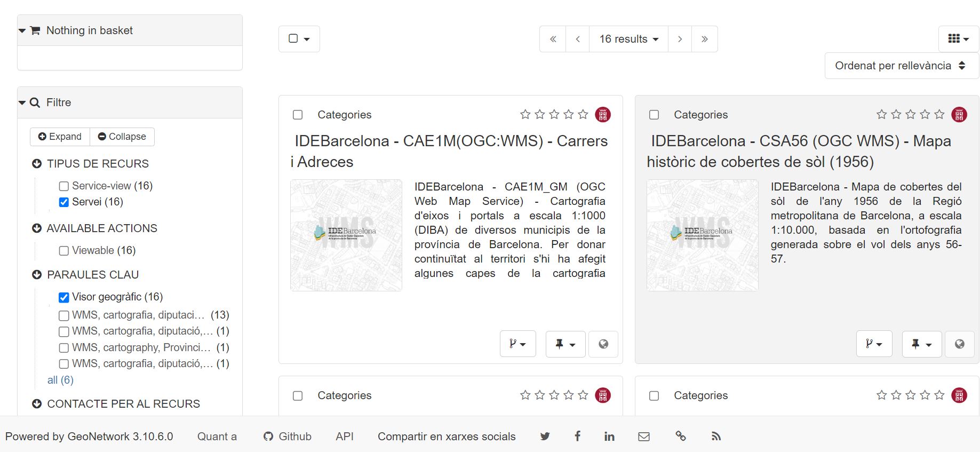980x452 pixels.
Task: Collapse the AVAILABLE ACTIONS facet section
Action: coord(37,228)
